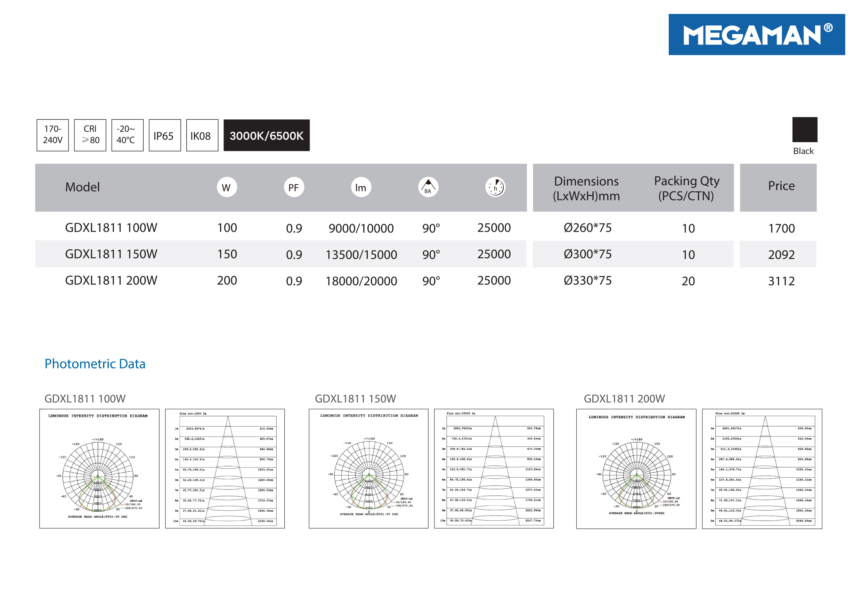Click the BA beam angle icon
Screen dimensions: 862x616
coord(428,187)
